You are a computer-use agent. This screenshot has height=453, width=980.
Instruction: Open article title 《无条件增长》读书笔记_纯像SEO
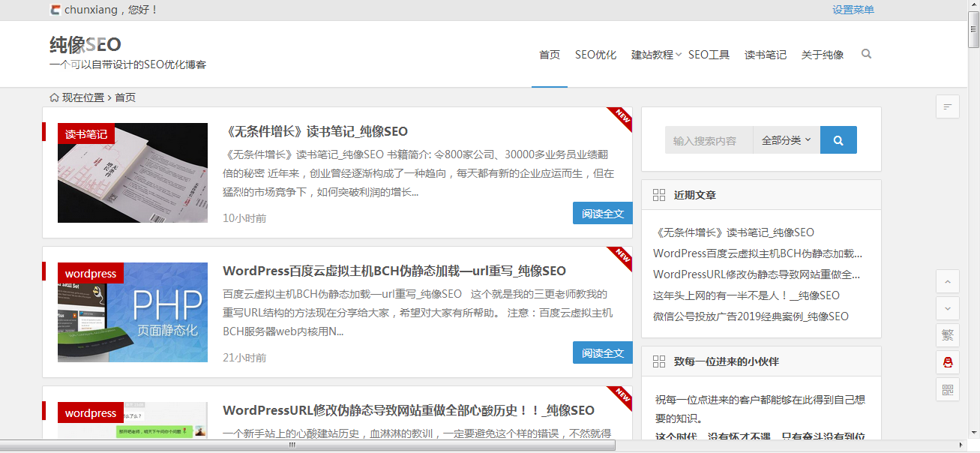click(316, 131)
